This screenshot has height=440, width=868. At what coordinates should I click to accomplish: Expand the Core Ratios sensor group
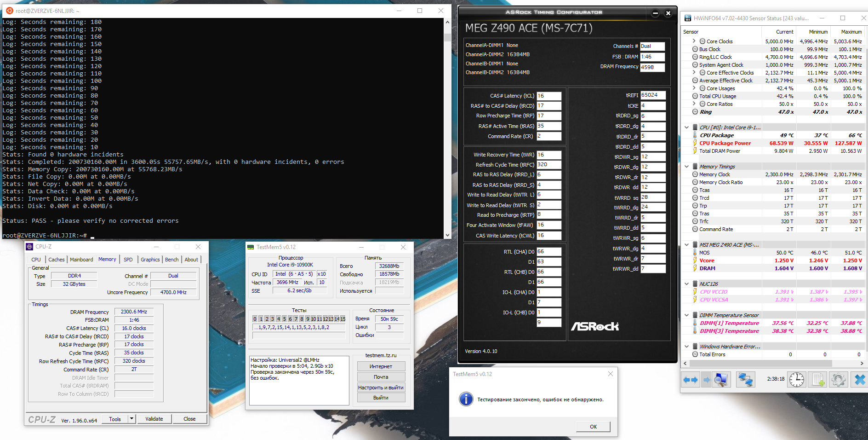694,104
